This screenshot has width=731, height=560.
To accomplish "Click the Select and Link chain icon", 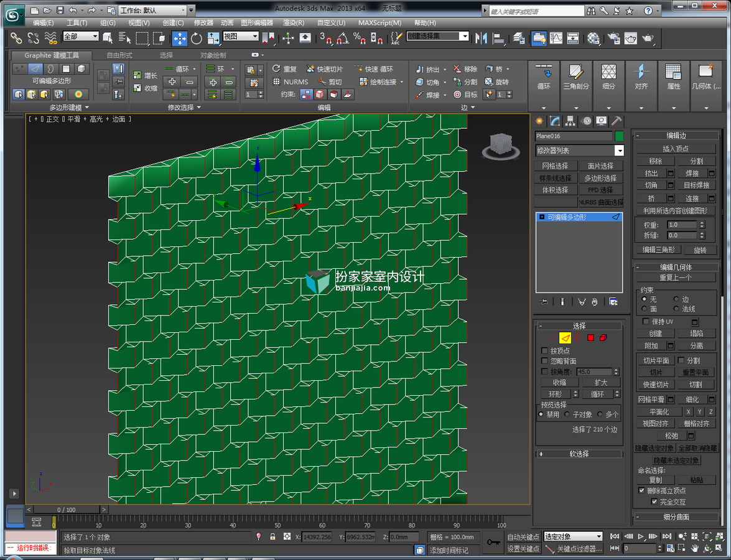I will coord(16,38).
